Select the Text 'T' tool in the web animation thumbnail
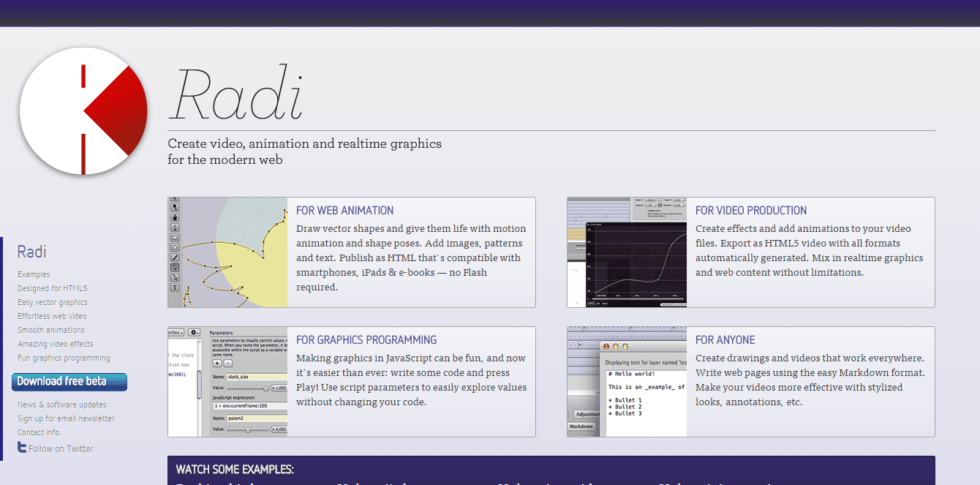The image size is (980, 485). click(x=175, y=287)
